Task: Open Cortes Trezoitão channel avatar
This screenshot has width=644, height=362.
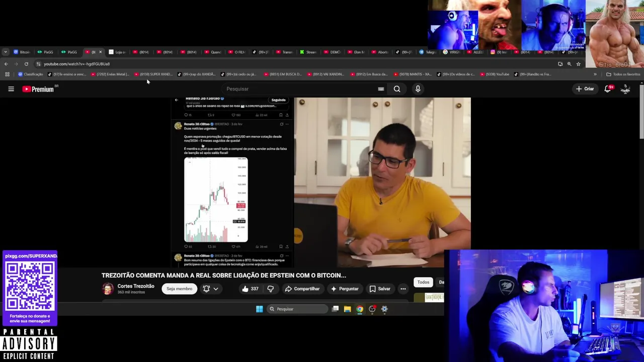Action: 108,289
